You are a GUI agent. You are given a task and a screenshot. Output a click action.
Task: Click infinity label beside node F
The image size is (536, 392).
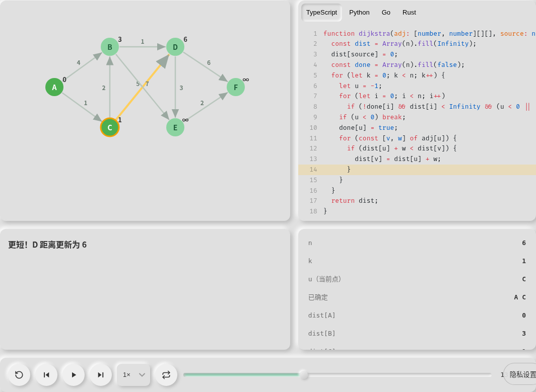[246, 80]
